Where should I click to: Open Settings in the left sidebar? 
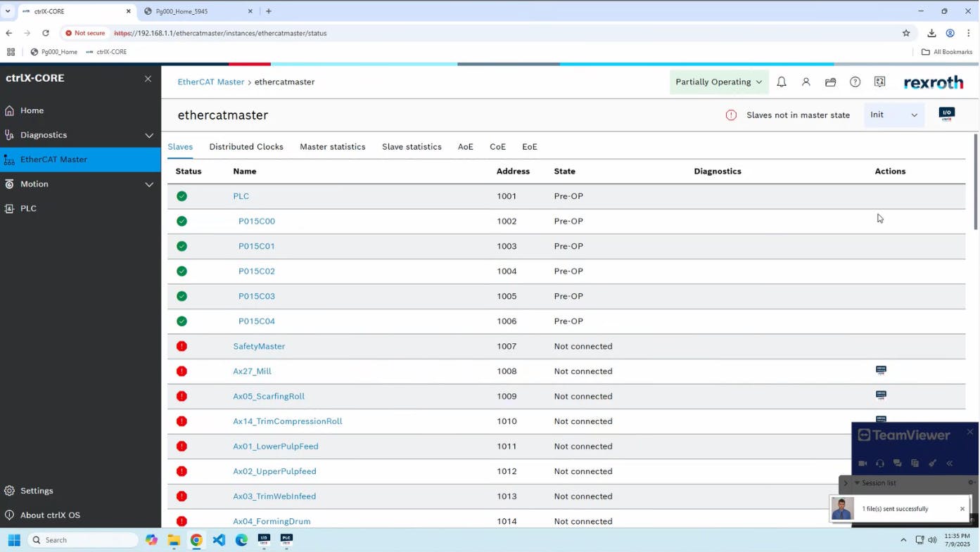click(37, 491)
